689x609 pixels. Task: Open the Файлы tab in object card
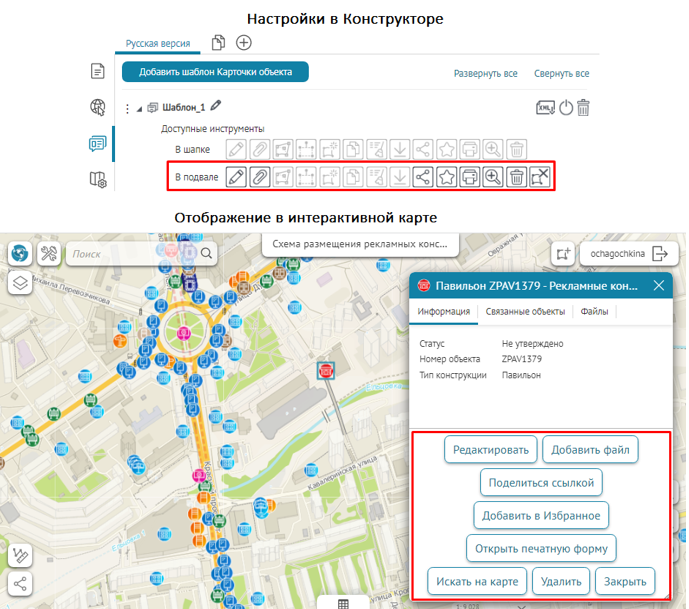pos(594,312)
